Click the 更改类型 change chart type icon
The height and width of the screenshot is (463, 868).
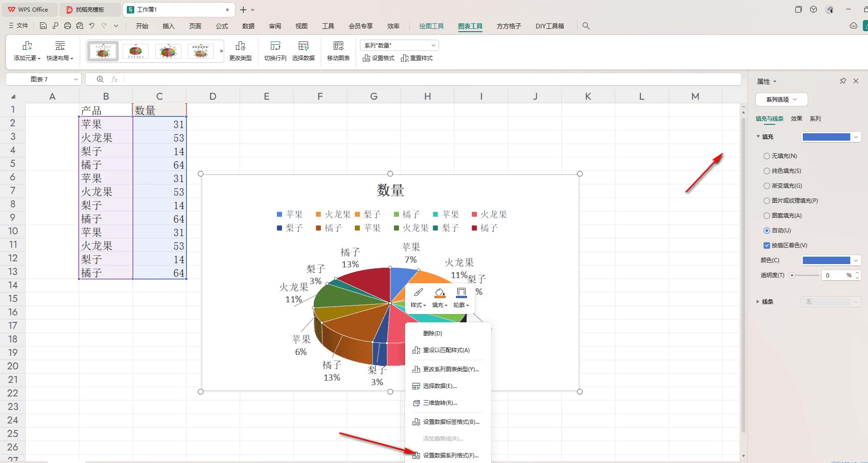pos(240,46)
